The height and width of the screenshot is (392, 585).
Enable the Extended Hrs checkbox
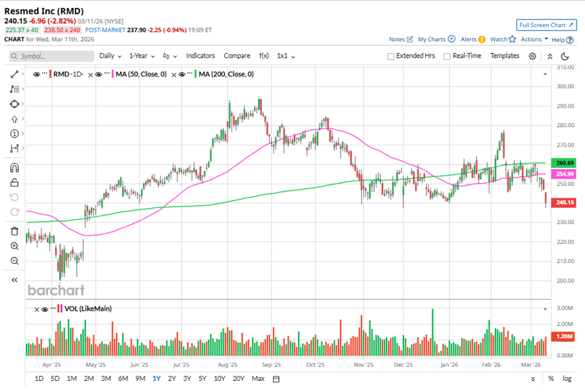click(390, 56)
